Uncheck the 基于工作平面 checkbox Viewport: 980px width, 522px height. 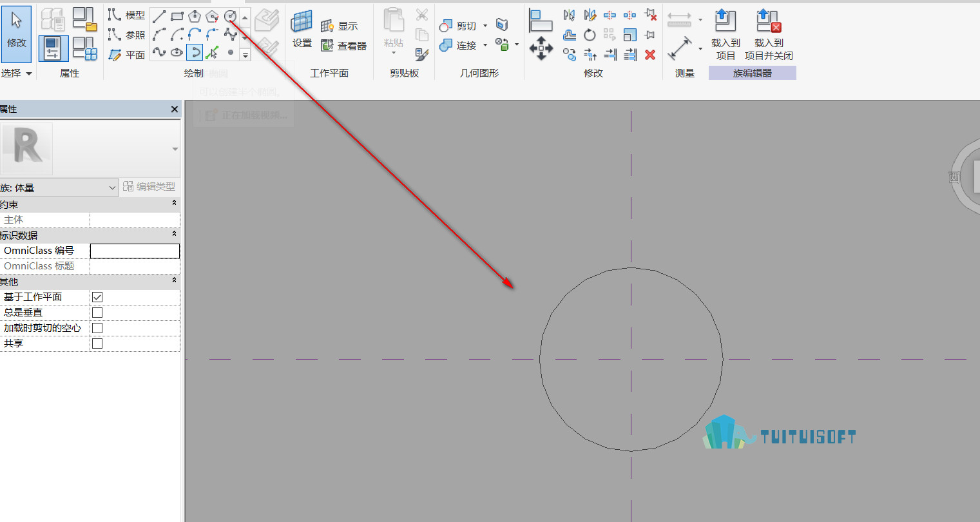[97, 297]
